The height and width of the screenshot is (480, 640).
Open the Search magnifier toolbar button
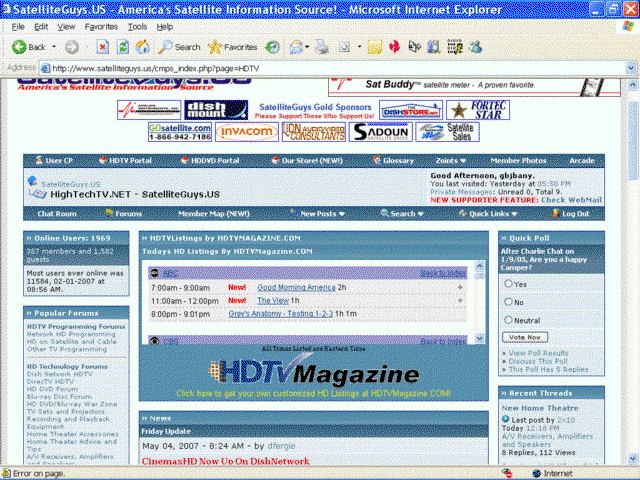click(x=180, y=47)
